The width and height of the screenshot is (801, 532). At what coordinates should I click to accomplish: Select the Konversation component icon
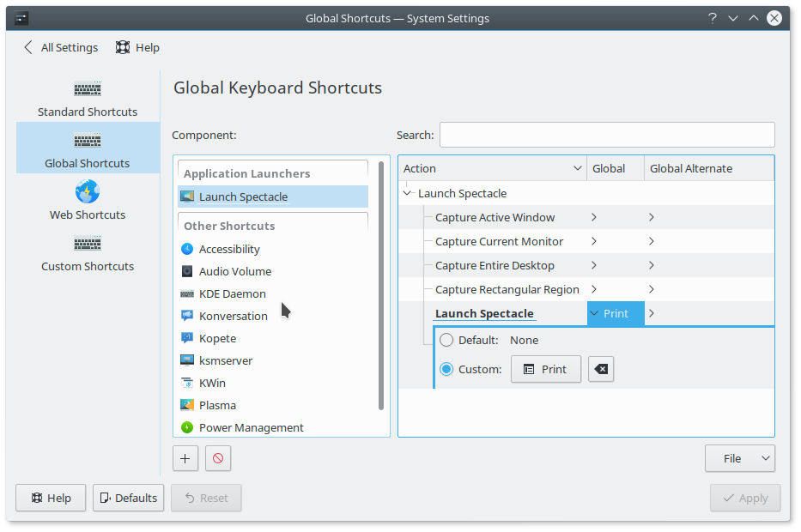coord(187,316)
